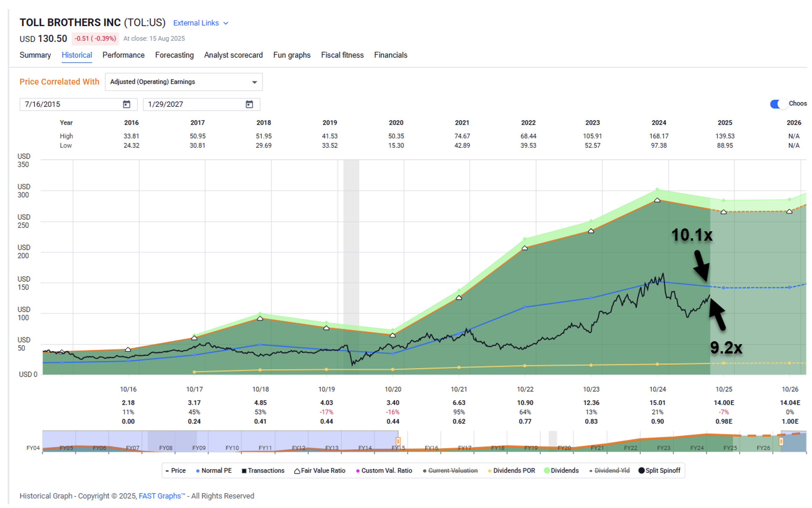Open the FAST Graphs copyright link
This screenshot has height=508, width=812.
pos(162,496)
